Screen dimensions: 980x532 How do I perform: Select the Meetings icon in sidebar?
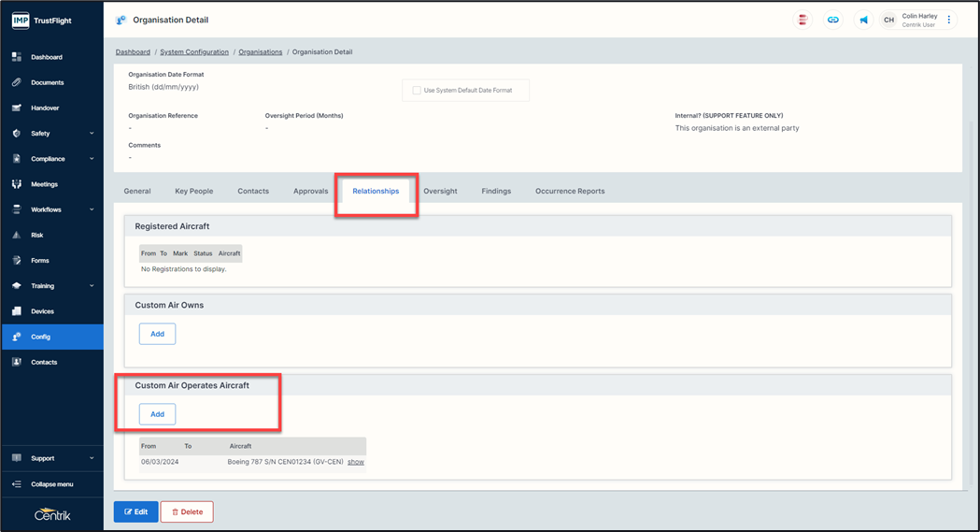(x=17, y=184)
